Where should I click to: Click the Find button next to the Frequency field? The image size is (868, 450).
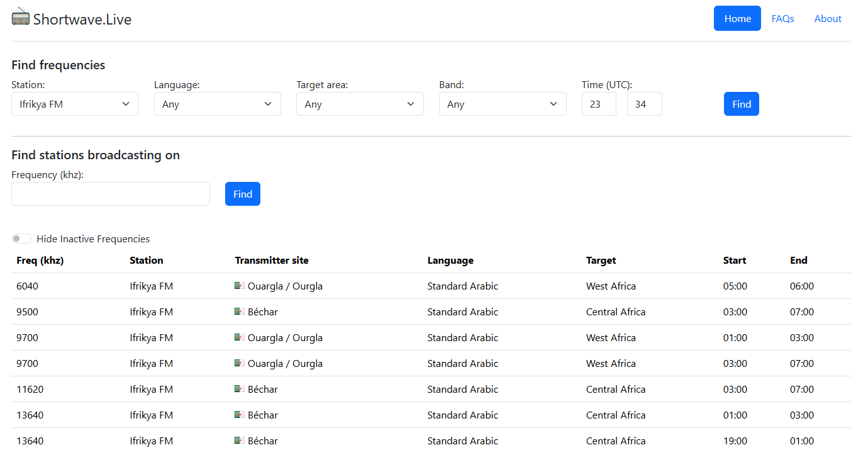(x=243, y=194)
